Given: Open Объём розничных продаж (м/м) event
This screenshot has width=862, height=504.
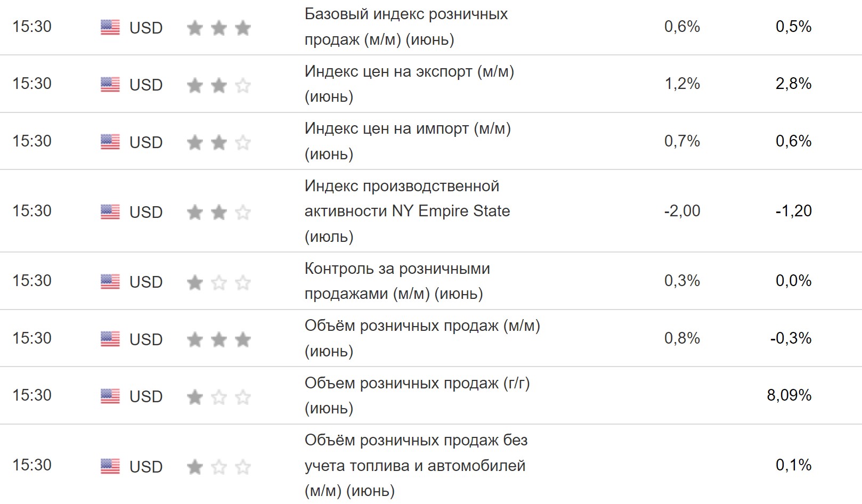Looking at the screenshot, I should tap(422, 338).
